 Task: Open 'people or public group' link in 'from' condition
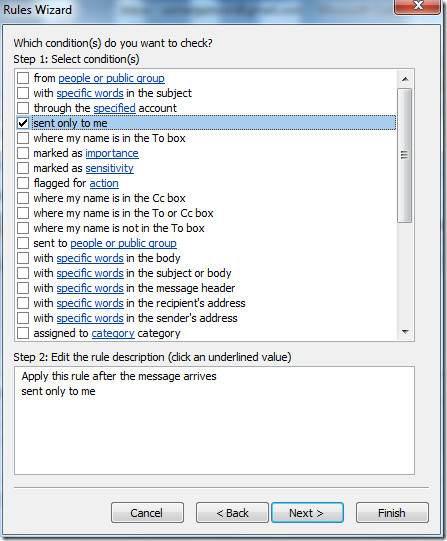(111, 78)
